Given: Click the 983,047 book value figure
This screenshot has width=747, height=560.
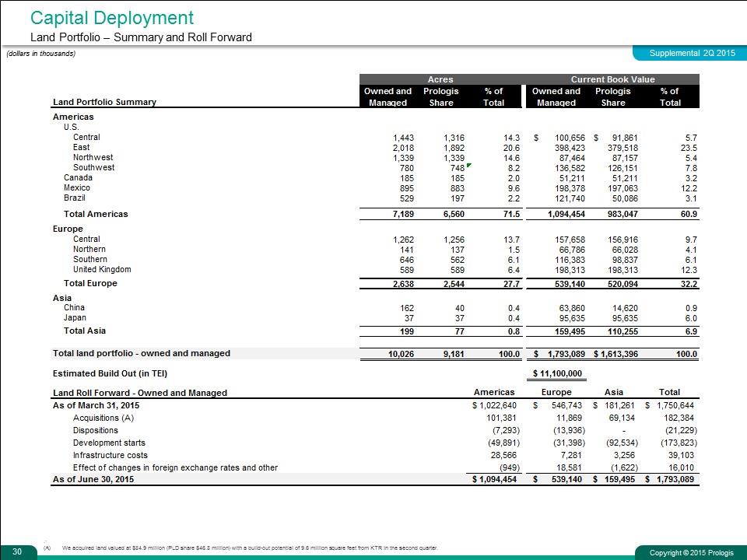Looking at the screenshot, I should pyautogui.click(x=622, y=215).
